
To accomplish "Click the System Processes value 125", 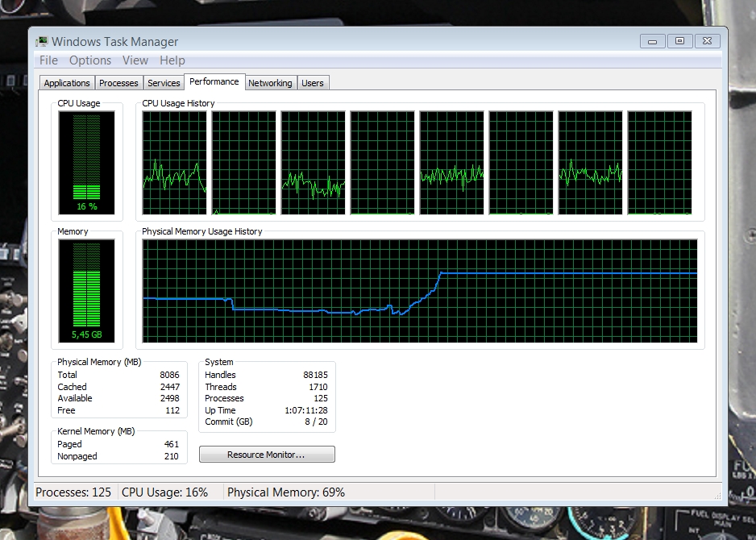I will tap(321, 398).
